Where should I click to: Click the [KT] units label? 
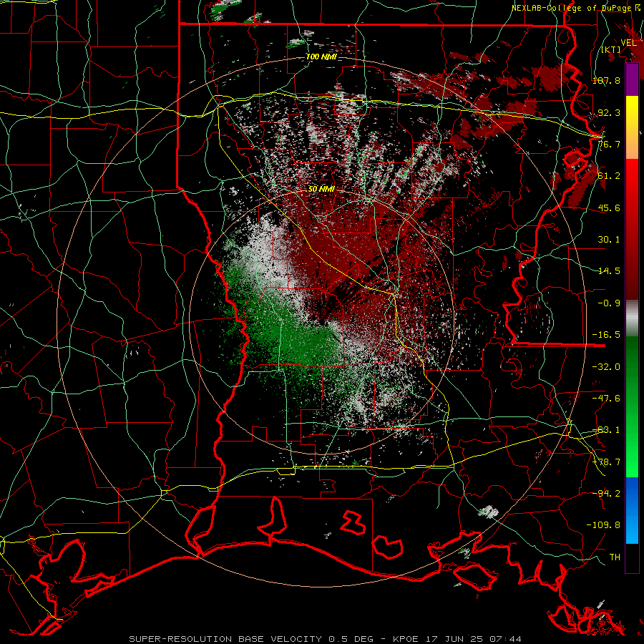click(611, 49)
